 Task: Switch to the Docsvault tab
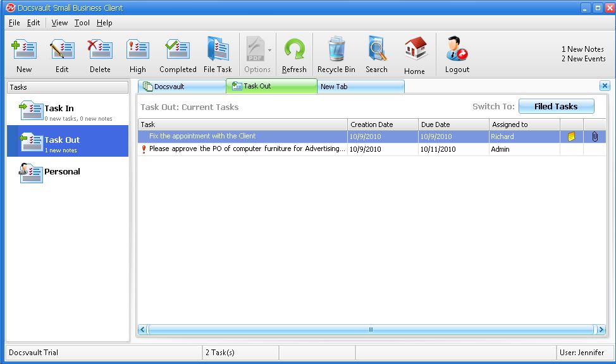(181, 87)
